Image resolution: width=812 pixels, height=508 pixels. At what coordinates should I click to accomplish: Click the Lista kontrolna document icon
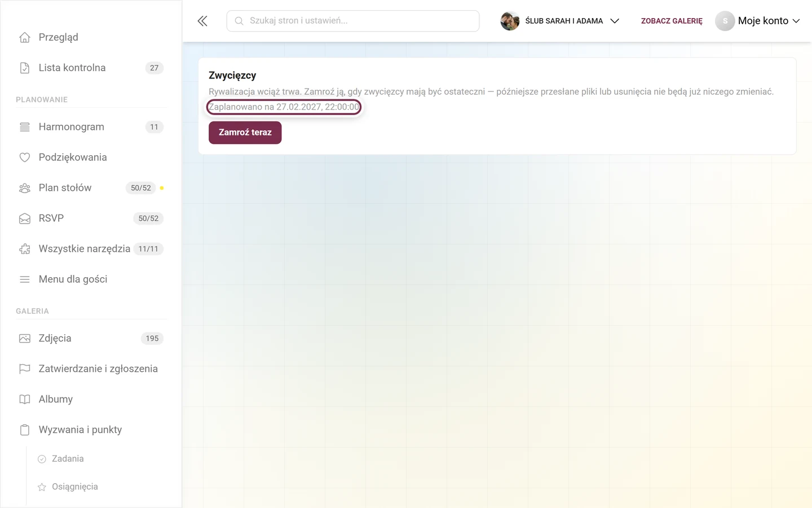click(25, 68)
